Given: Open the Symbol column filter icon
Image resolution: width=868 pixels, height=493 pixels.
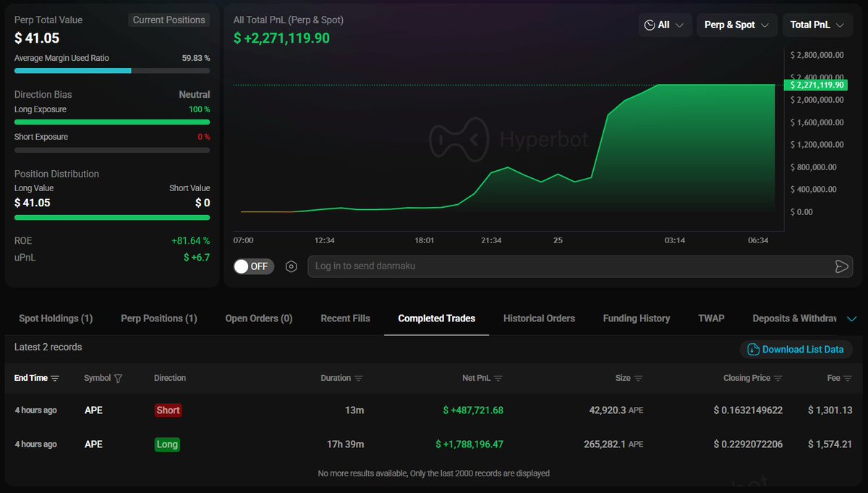Looking at the screenshot, I should pyautogui.click(x=118, y=378).
